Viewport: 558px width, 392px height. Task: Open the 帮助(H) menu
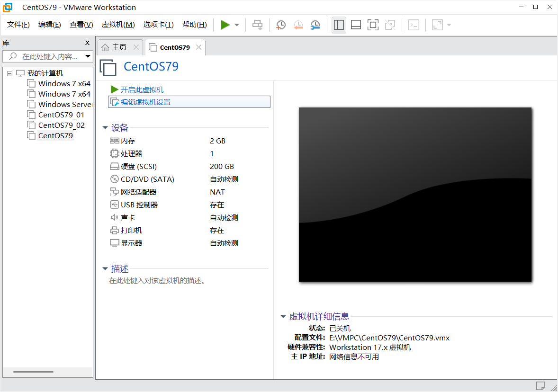coord(194,25)
